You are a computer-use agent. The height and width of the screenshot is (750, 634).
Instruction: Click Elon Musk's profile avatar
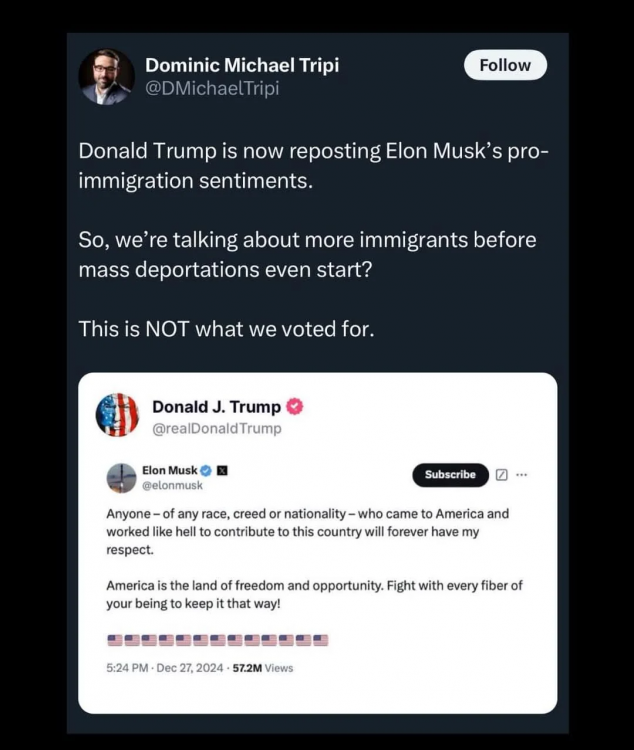click(121, 477)
